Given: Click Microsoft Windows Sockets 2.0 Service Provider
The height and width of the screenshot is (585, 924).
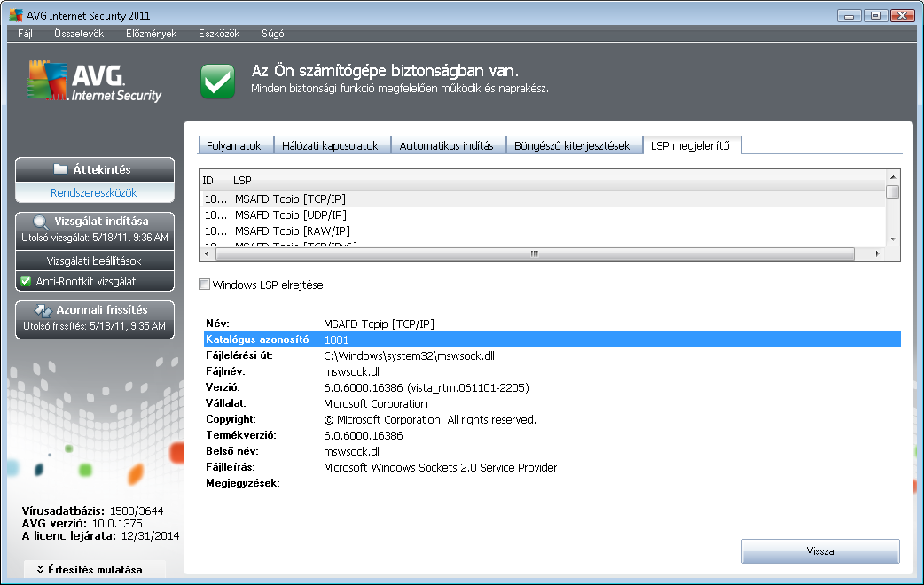Looking at the screenshot, I should 440,467.
